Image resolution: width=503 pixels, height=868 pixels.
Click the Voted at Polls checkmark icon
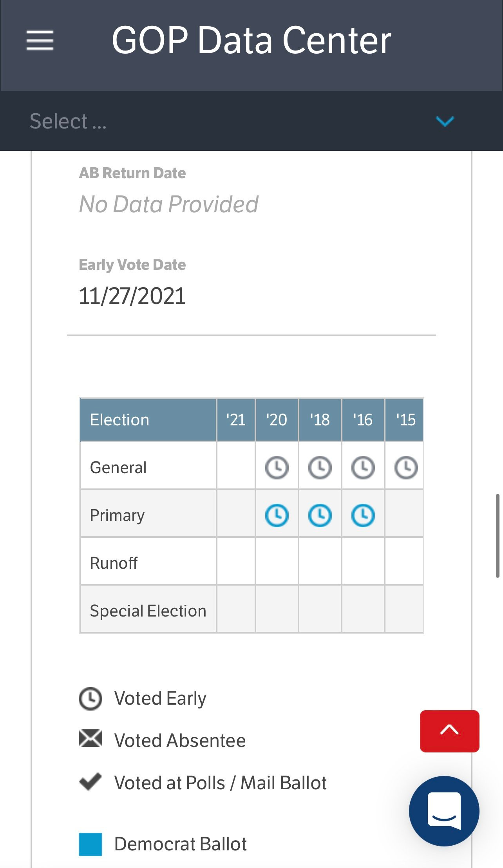pyautogui.click(x=90, y=781)
